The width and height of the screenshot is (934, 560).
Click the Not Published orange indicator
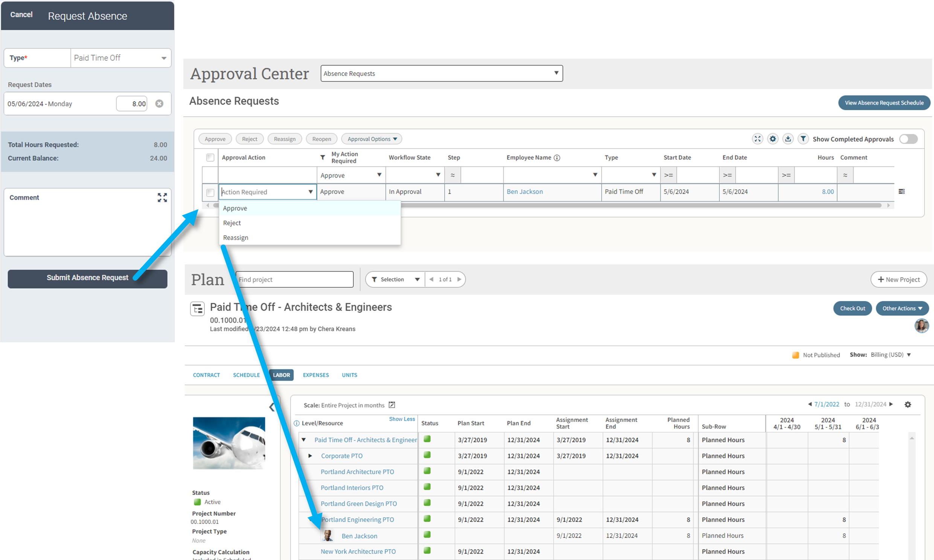click(795, 355)
